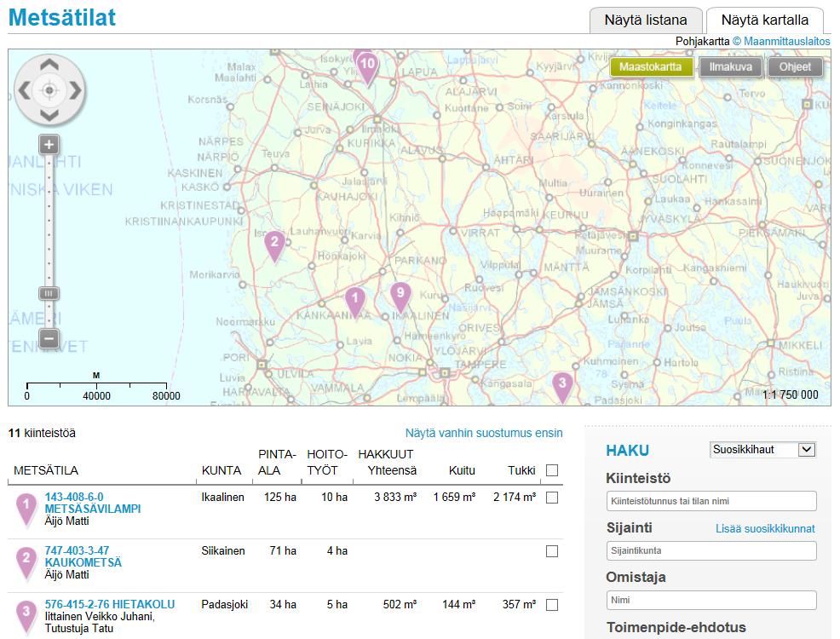Pan the map east with right arrow
This screenshot has width=840, height=639.
(74, 90)
